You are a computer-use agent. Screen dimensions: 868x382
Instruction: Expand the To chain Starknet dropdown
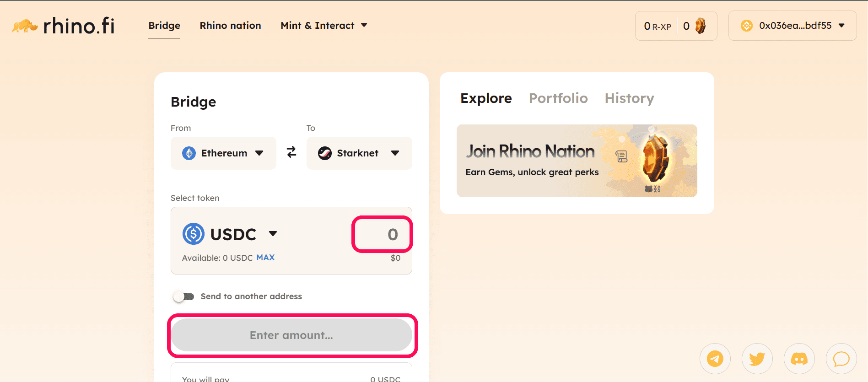[x=359, y=153]
